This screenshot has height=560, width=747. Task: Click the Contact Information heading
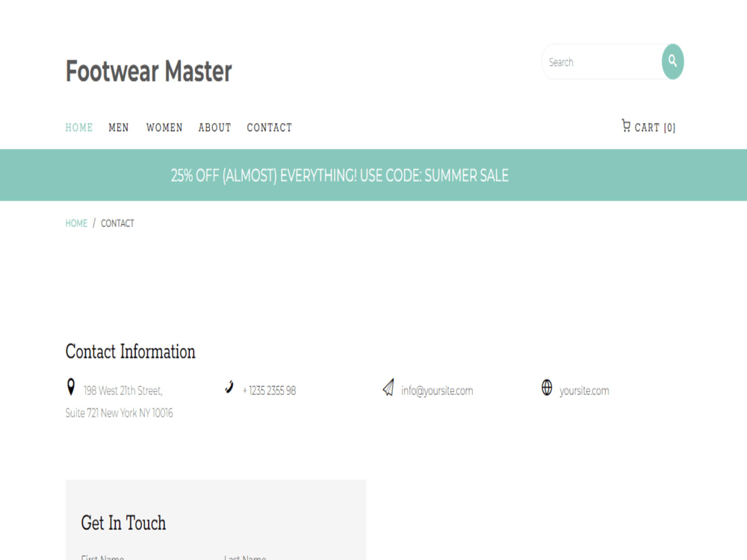pyautogui.click(x=131, y=352)
